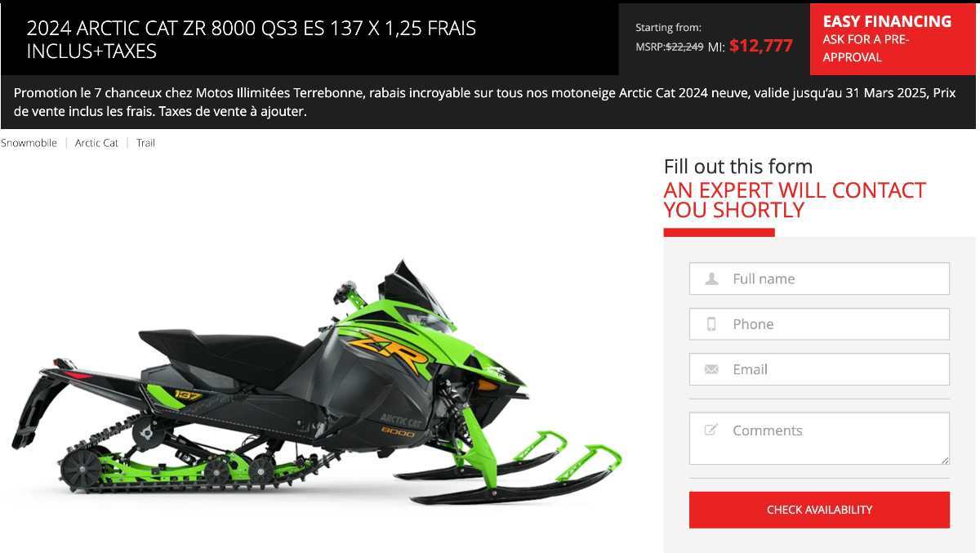Click the red $12,777 price
This screenshot has height=553, width=980.
coord(761,46)
